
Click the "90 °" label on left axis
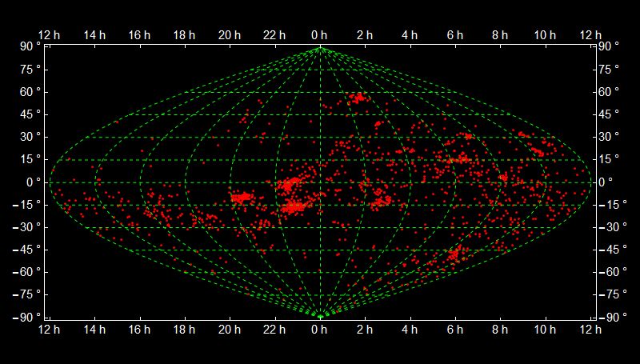pos(30,46)
